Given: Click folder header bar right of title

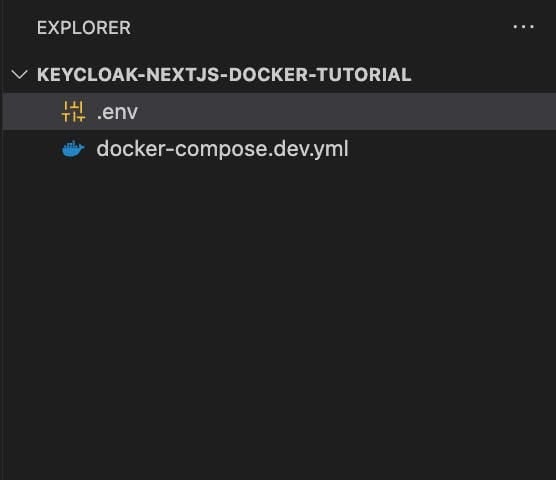Looking at the screenshot, I should [482, 74].
